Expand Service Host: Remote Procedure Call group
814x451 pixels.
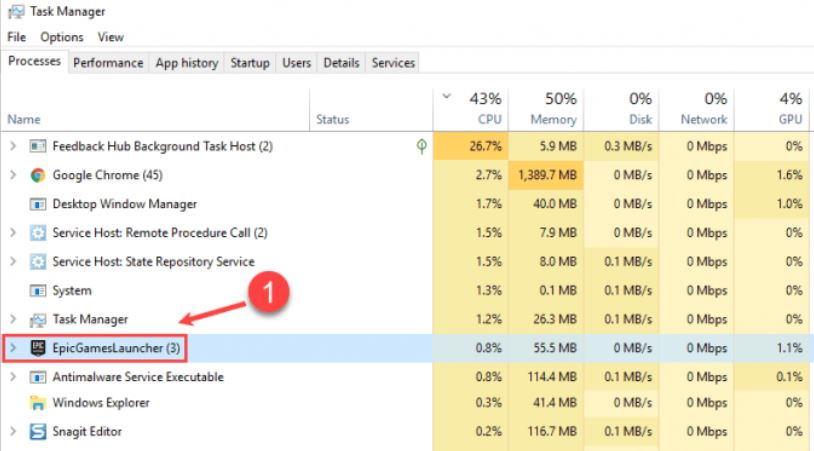pyautogui.click(x=13, y=233)
